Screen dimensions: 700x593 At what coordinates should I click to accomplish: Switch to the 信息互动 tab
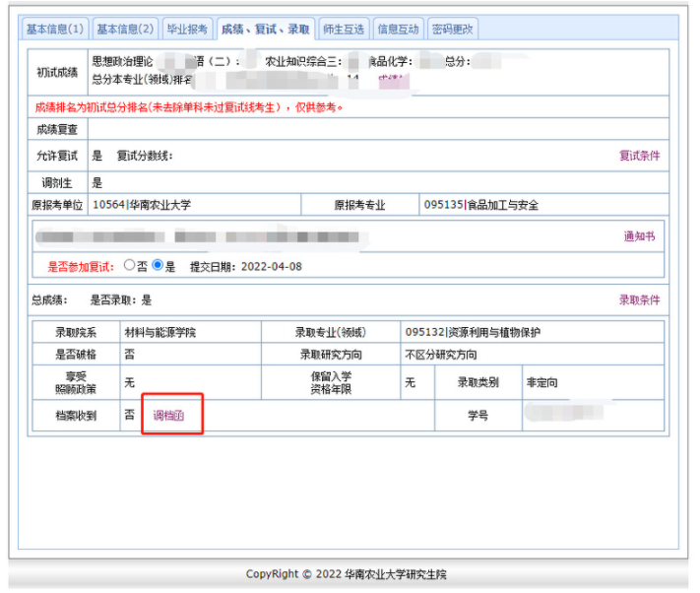click(x=398, y=30)
